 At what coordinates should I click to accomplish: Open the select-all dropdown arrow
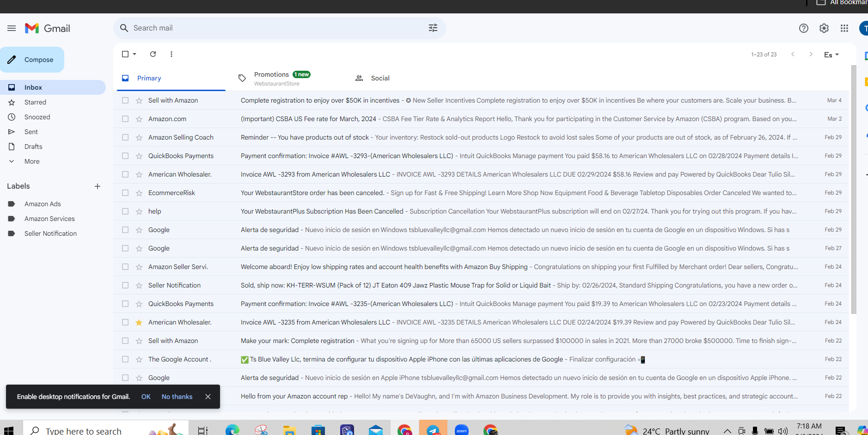134,54
